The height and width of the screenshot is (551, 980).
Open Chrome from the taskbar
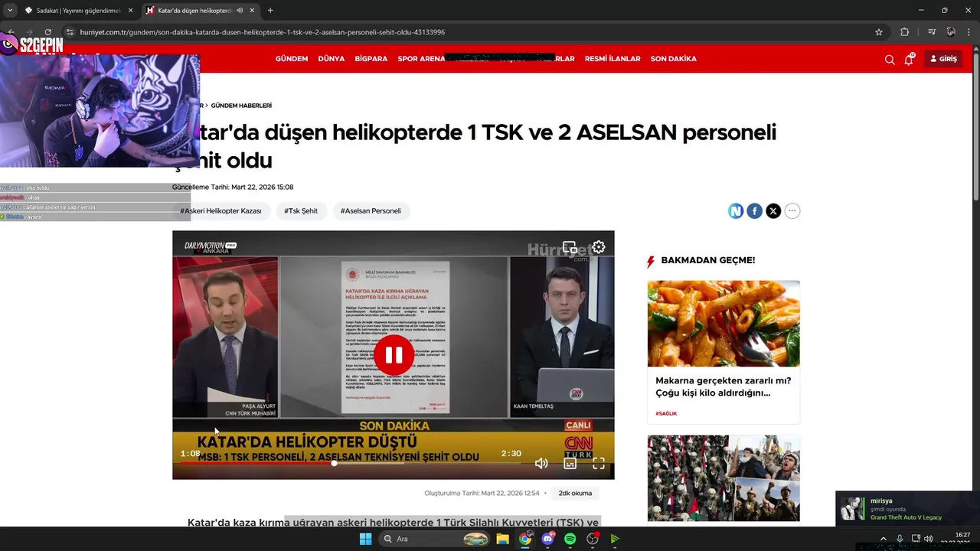[525, 539]
